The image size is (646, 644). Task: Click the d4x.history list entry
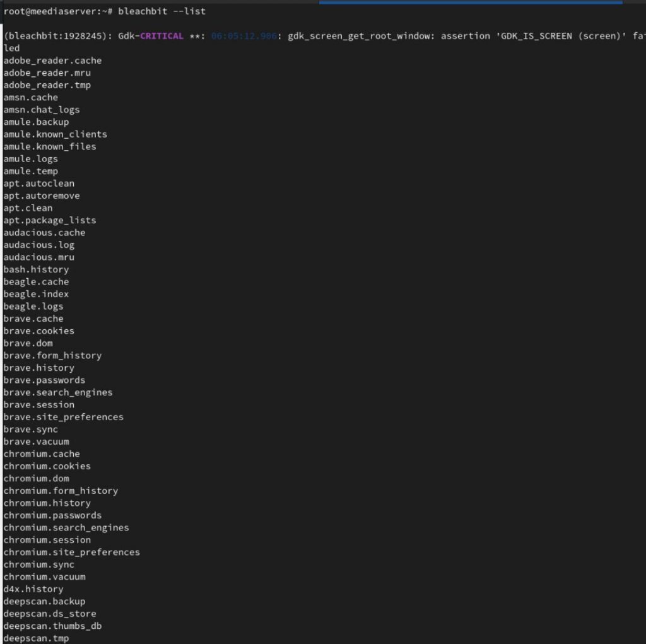pos(33,588)
